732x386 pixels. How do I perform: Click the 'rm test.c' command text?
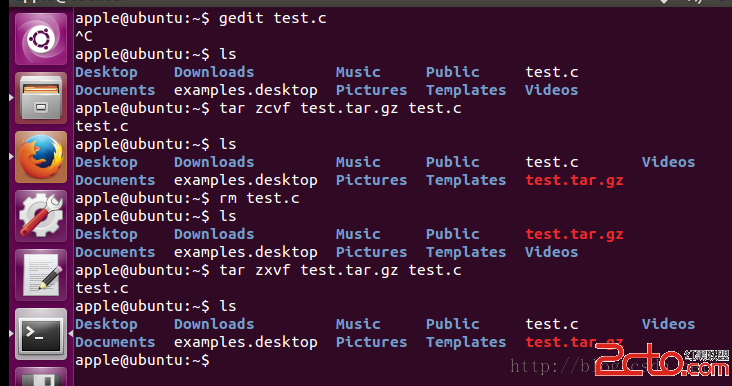(260, 198)
